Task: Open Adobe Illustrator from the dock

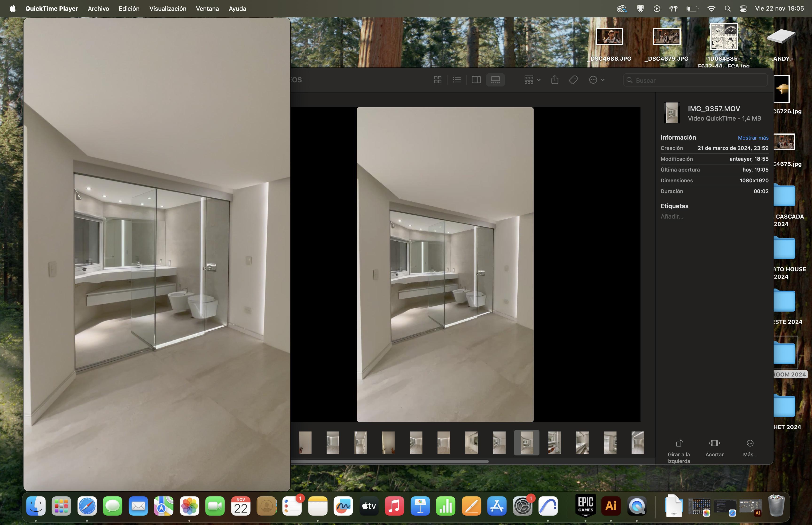Action: [x=611, y=505]
